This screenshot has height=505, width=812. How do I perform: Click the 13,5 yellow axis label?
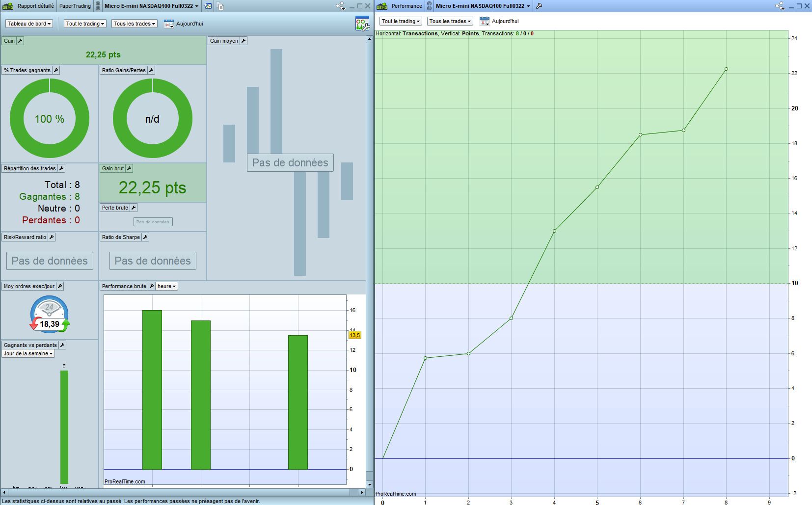coord(354,335)
